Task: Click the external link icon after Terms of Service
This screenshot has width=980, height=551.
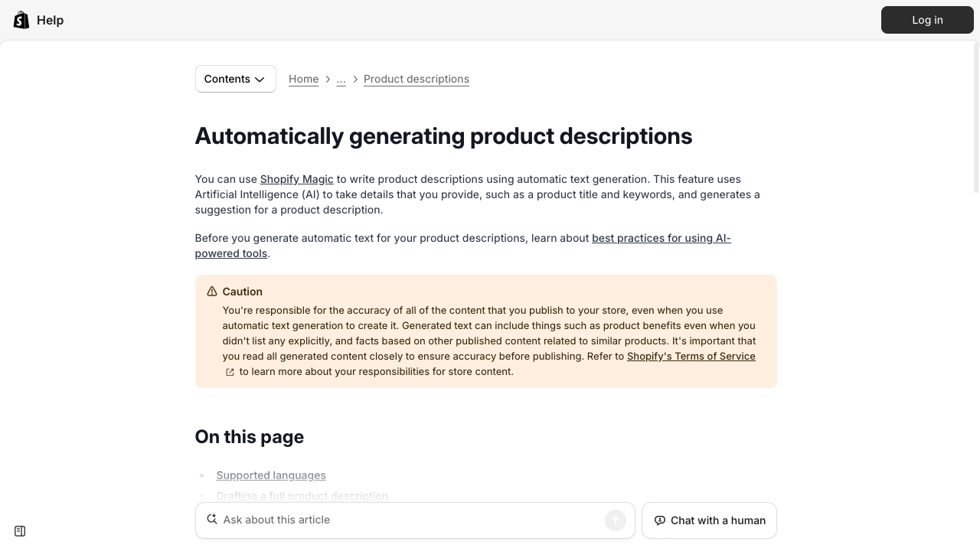Action: (x=230, y=372)
